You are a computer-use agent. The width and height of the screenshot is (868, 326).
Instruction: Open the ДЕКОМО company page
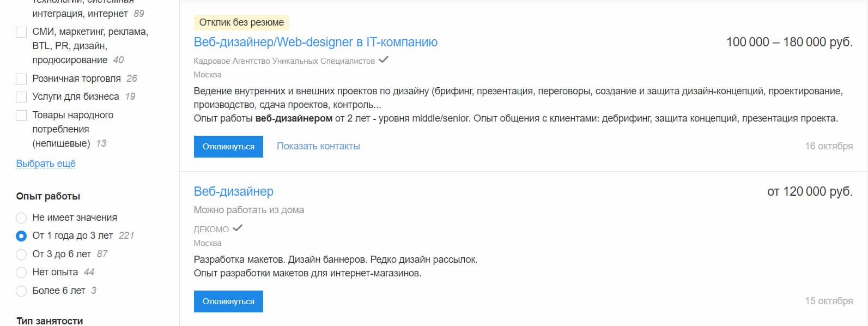click(x=211, y=228)
